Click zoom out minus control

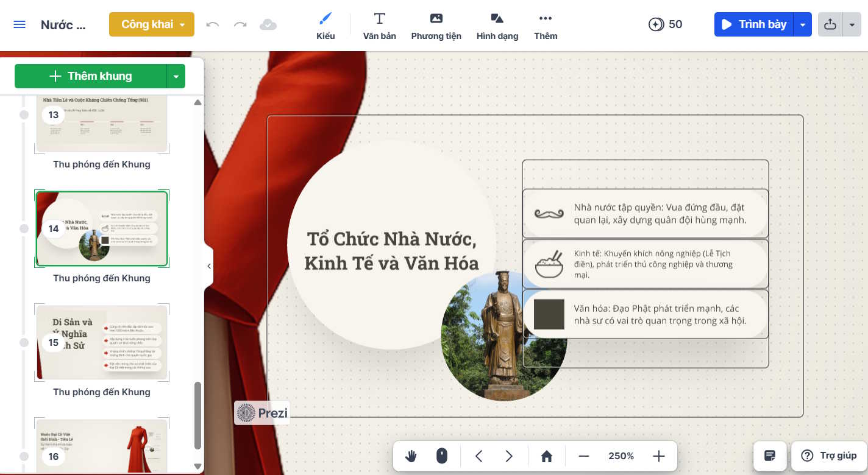[583, 456]
